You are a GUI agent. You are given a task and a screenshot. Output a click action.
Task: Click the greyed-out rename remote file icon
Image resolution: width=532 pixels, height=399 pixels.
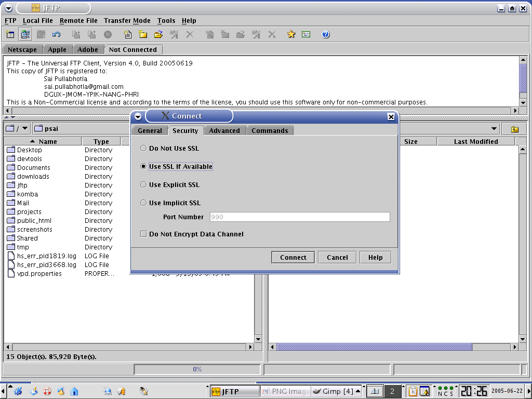point(256,34)
